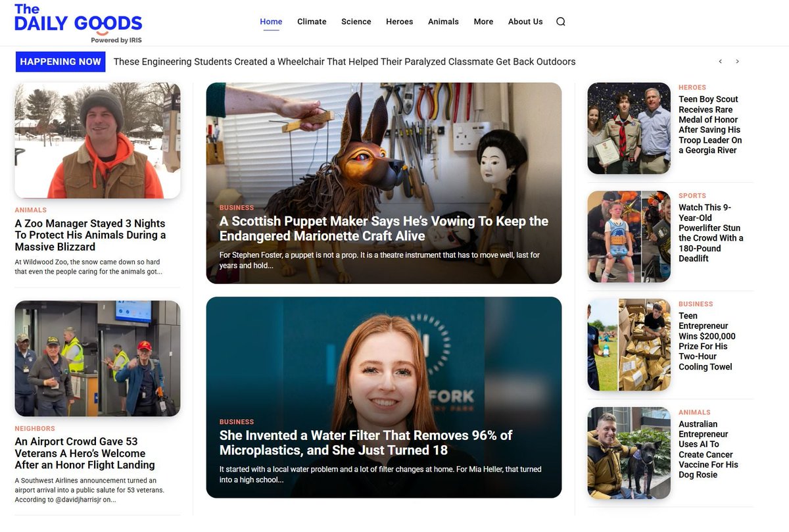The height and width of the screenshot is (532, 789).
Task: Open the Climate section
Action: [x=312, y=22]
